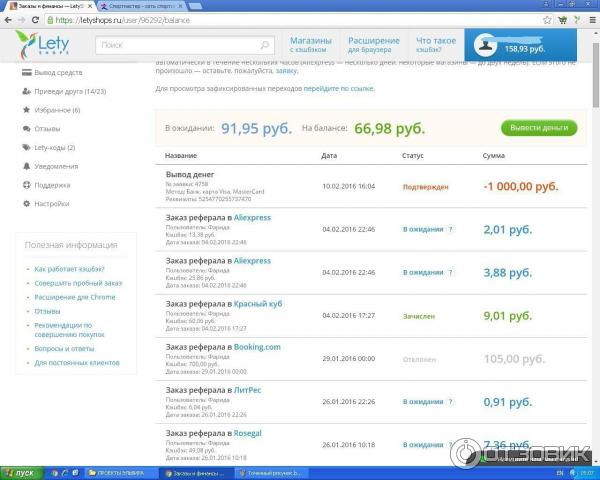
Task: Click the browser forward arrow
Action: pos(22,20)
